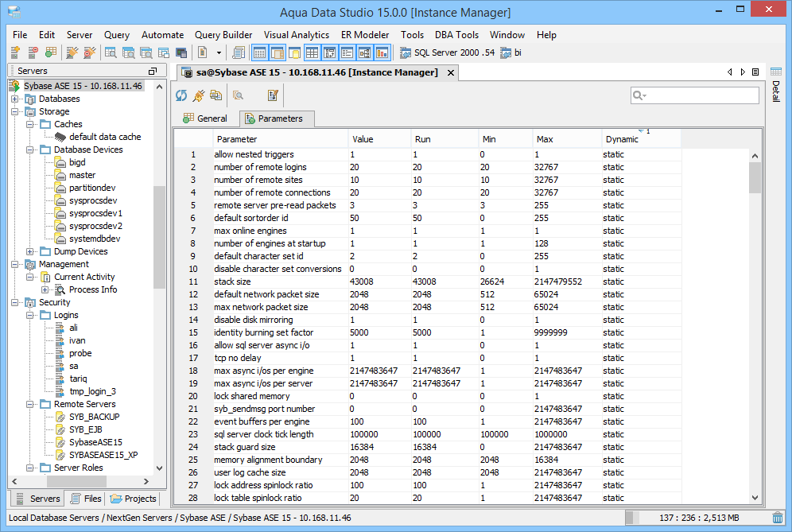Screen dimensions: 792x532
Task: Toggle the first table-view button in toolbar
Action: [259, 52]
